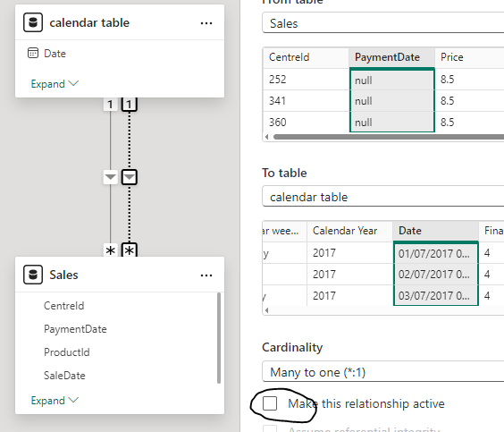Click the 360 CentreId cell
The image size is (504, 432).
306,123
